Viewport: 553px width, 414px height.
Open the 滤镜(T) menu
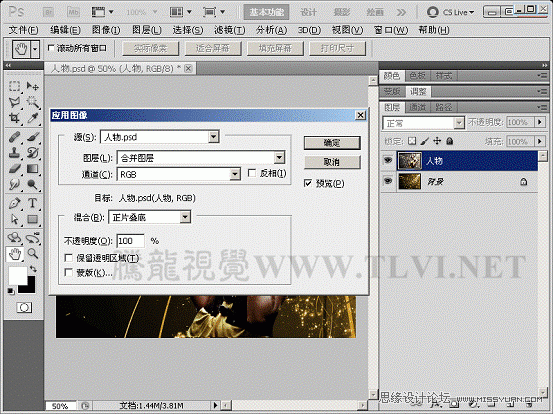[x=229, y=30]
